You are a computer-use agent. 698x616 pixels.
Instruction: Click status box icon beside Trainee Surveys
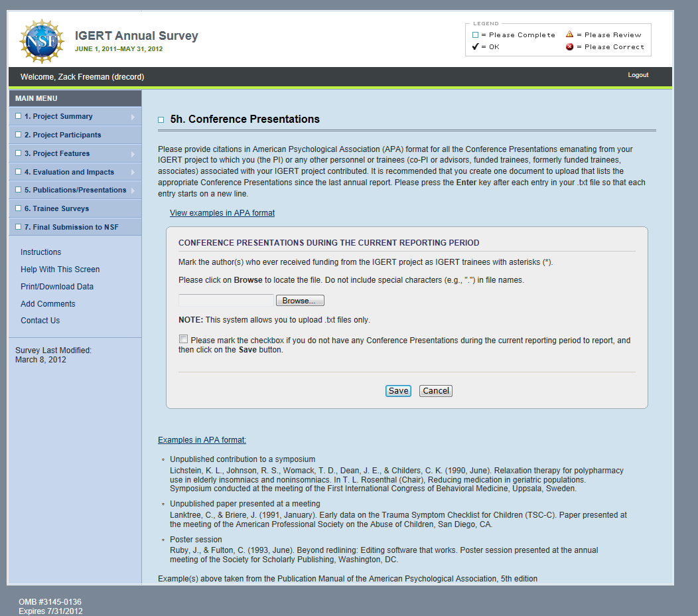click(x=19, y=209)
